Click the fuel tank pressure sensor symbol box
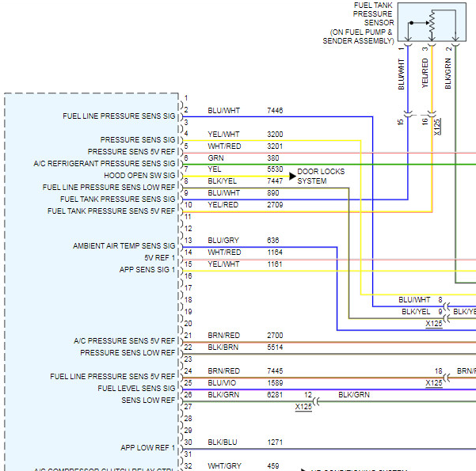 pyautogui.click(x=432, y=22)
